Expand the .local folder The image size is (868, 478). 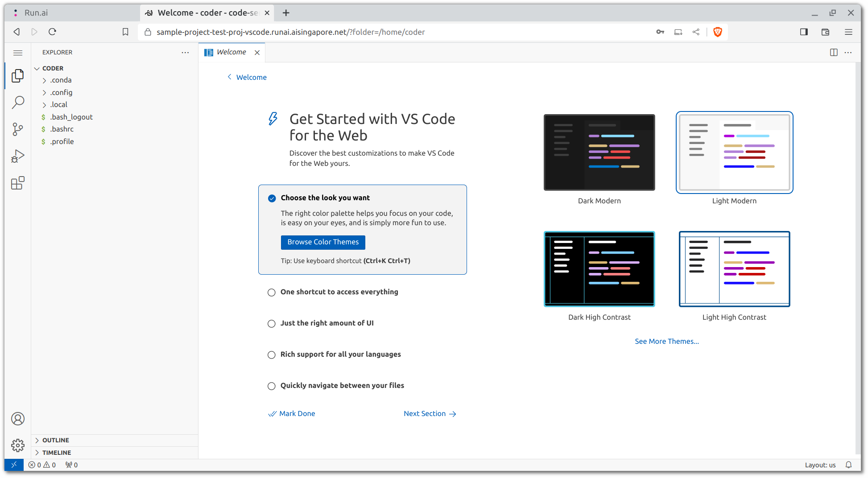[115, 105]
